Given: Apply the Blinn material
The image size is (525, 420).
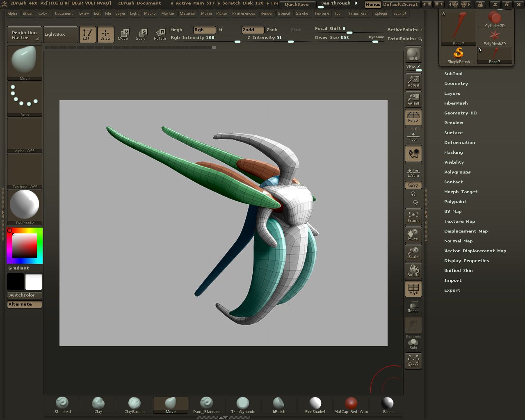Looking at the screenshot, I should [x=387, y=405].
